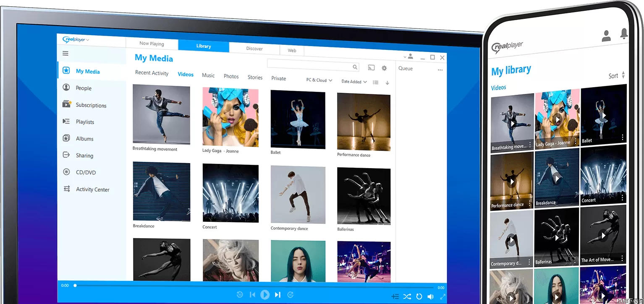Click the add to queue icon
Screen dimensions: 644x304
coord(395,296)
